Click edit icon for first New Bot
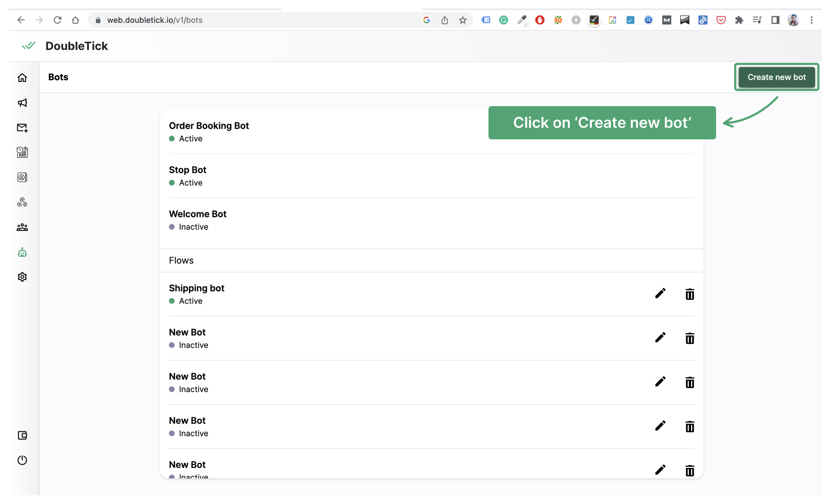This screenshot has width=831, height=504. (660, 338)
